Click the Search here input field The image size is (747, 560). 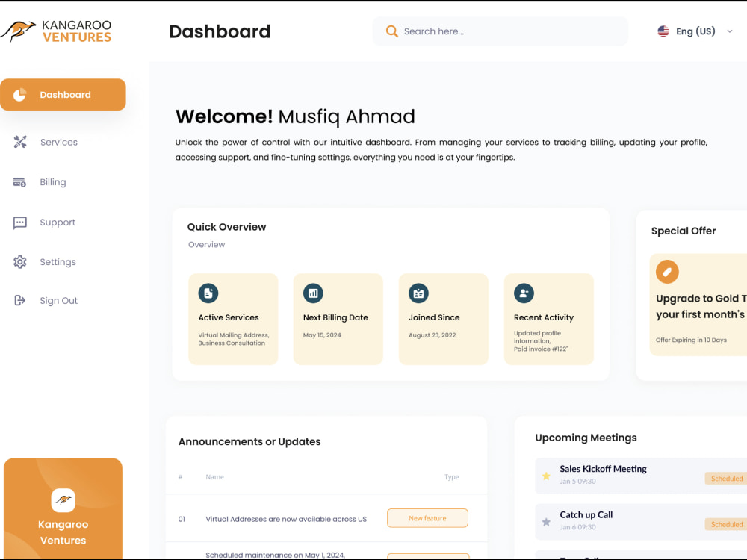(x=500, y=31)
